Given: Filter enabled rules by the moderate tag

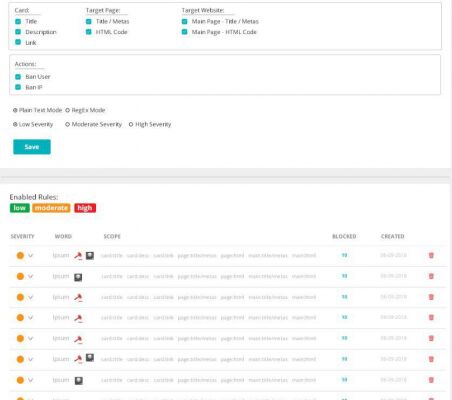Looking at the screenshot, I should click(x=51, y=208).
